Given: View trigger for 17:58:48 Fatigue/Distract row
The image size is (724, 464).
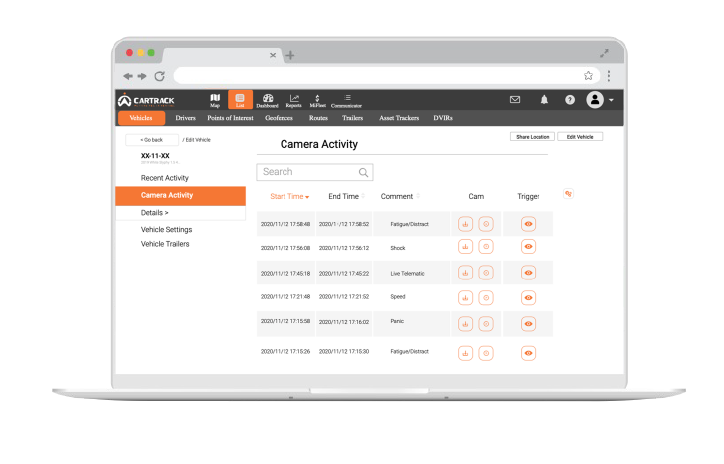Looking at the screenshot, I should coord(528,224).
